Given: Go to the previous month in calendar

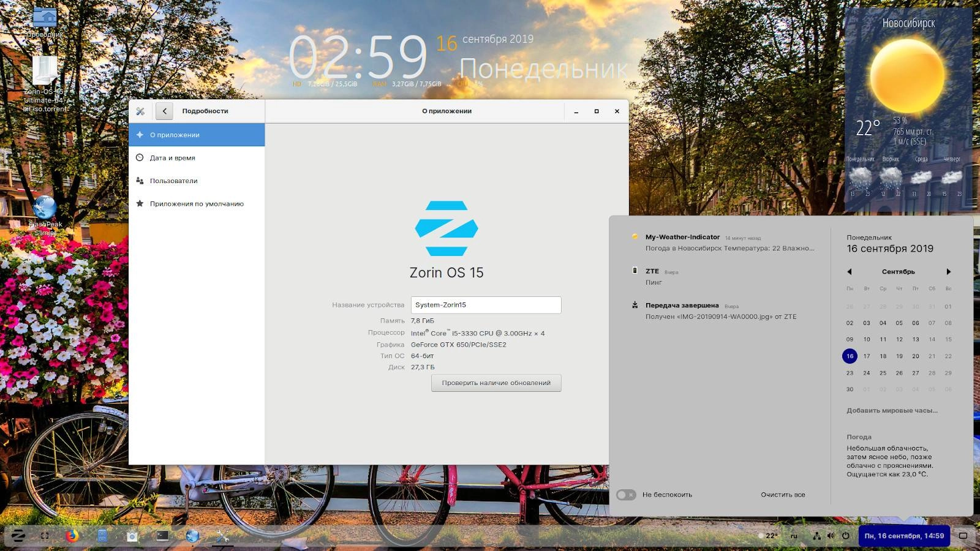Looking at the screenshot, I should 850,272.
